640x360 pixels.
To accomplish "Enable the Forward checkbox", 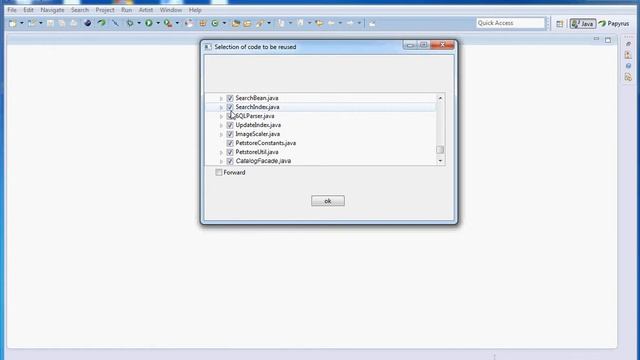I will point(219,172).
